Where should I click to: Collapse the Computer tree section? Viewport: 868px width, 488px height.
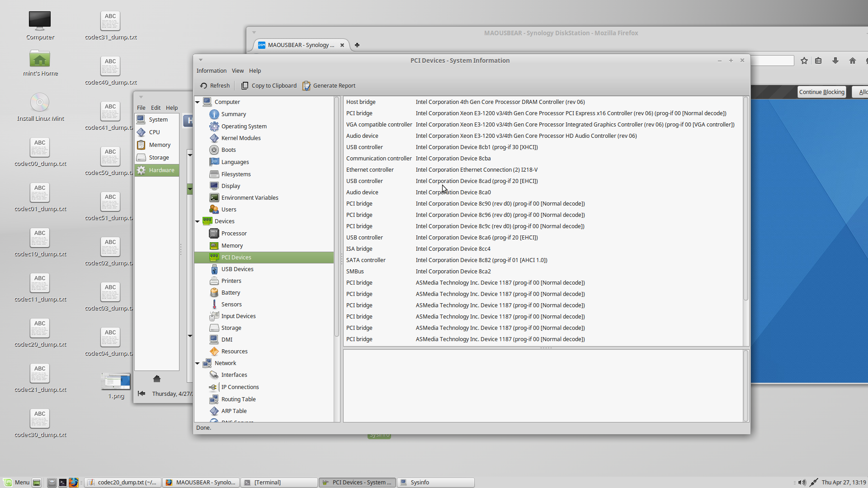point(198,102)
